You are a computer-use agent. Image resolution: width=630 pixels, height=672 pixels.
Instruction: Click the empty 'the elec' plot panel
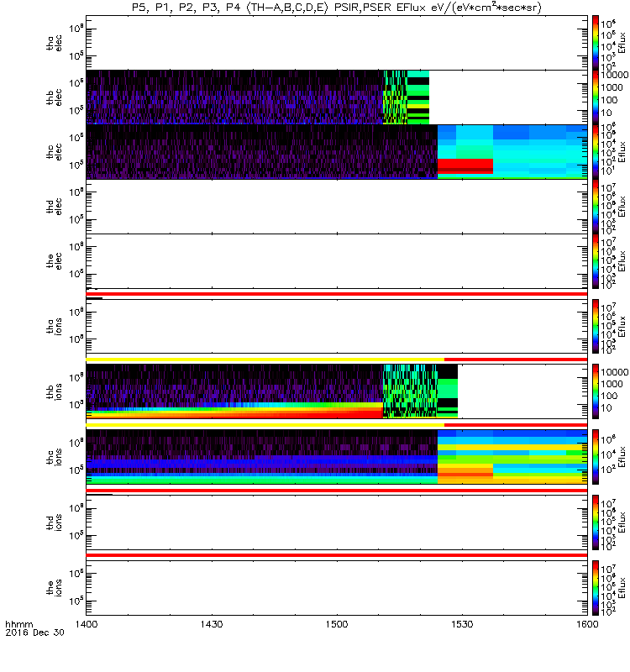coord(337,261)
